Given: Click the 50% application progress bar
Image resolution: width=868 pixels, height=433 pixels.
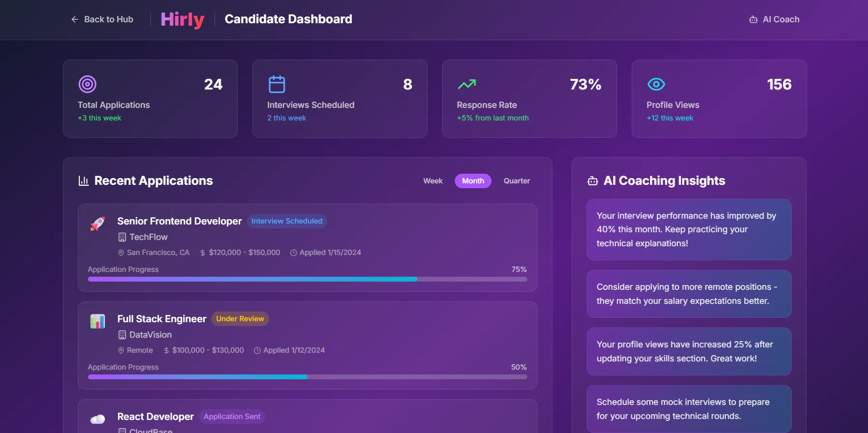Looking at the screenshot, I should click(x=307, y=377).
